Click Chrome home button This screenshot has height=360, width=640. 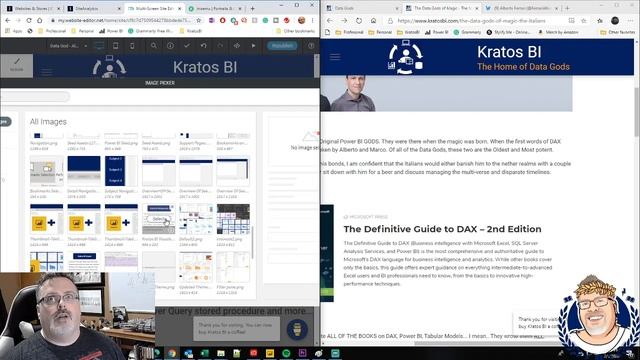tap(39, 20)
